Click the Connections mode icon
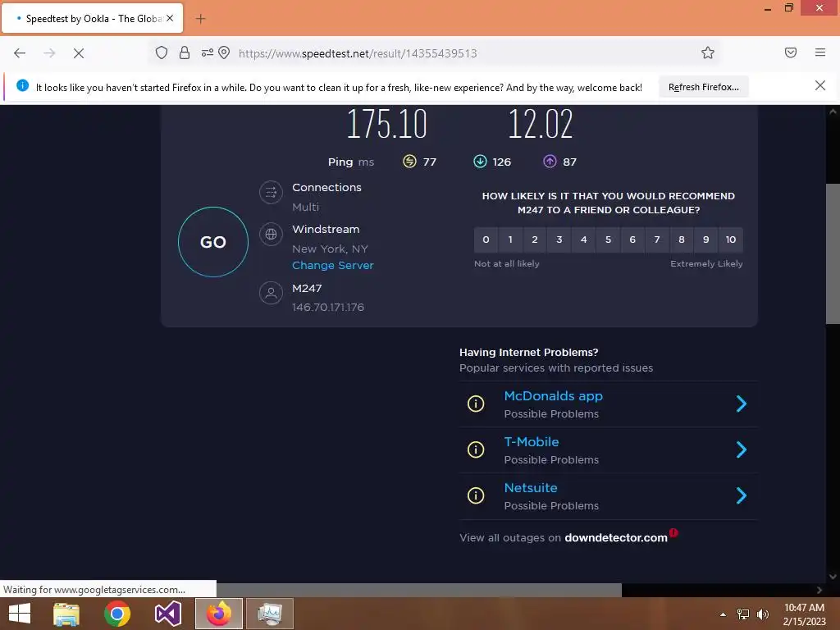Screen dimensions: 840x630 click(271, 192)
